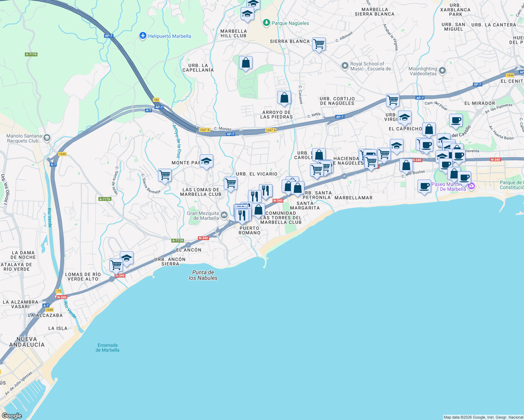This screenshot has height=420, width=524.
Task: Click the shopping bag icon in Urb. La Capellanía
Action: tap(245, 62)
